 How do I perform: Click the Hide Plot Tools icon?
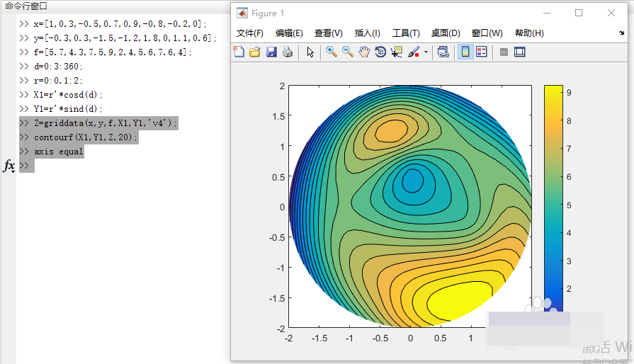(x=504, y=52)
